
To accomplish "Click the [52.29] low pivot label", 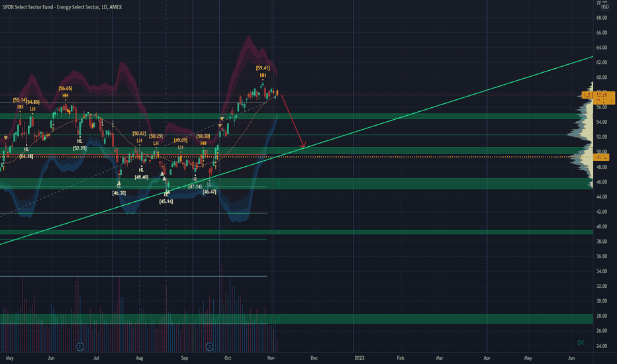I will tap(79, 148).
